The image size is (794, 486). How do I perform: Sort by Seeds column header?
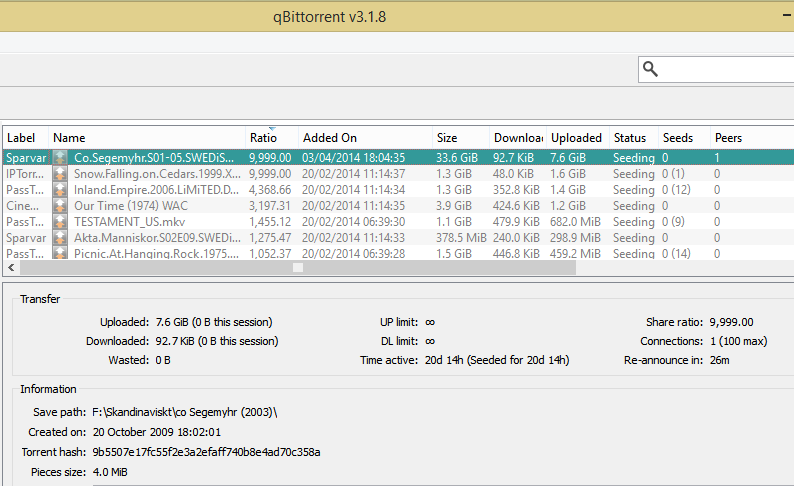pyautogui.click(x=684, y=138)
